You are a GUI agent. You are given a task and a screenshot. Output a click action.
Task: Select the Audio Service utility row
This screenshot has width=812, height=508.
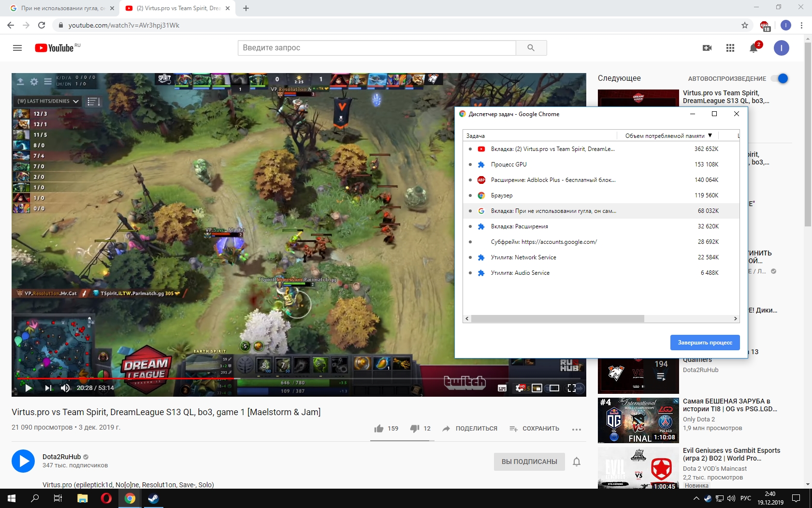[601, 273]
